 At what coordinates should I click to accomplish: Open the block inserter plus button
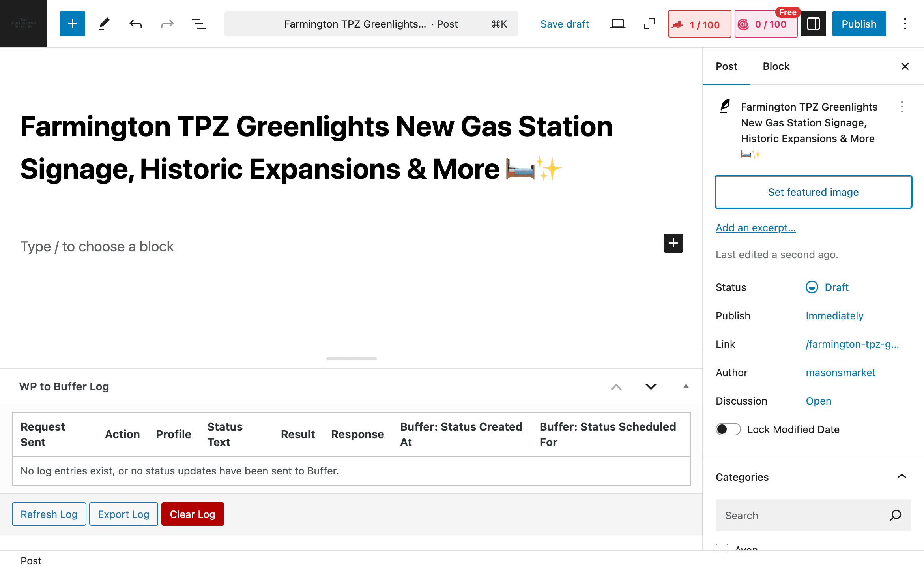[73, 24]
